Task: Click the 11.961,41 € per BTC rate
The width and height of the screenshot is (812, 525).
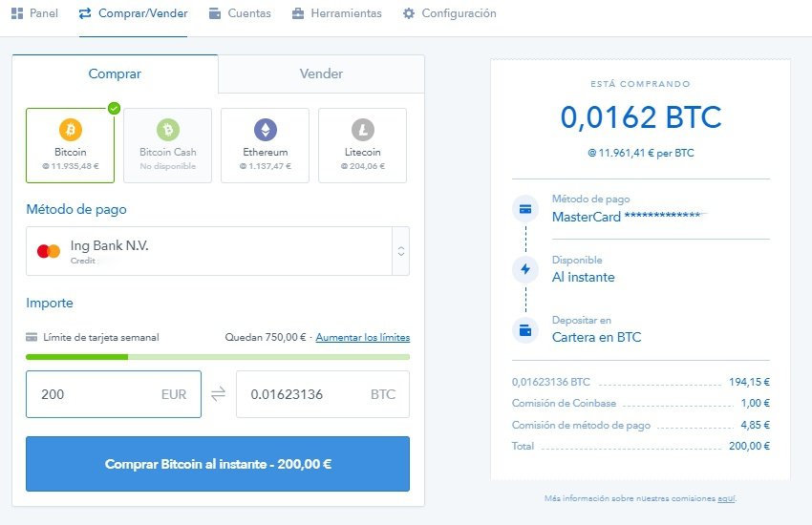Action: [x=641, y=153]
